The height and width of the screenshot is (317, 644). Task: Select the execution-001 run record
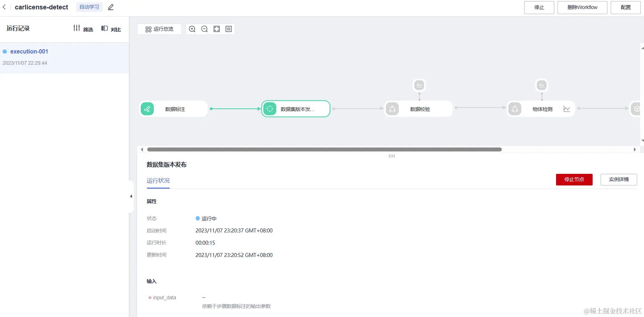coord(64,57)
